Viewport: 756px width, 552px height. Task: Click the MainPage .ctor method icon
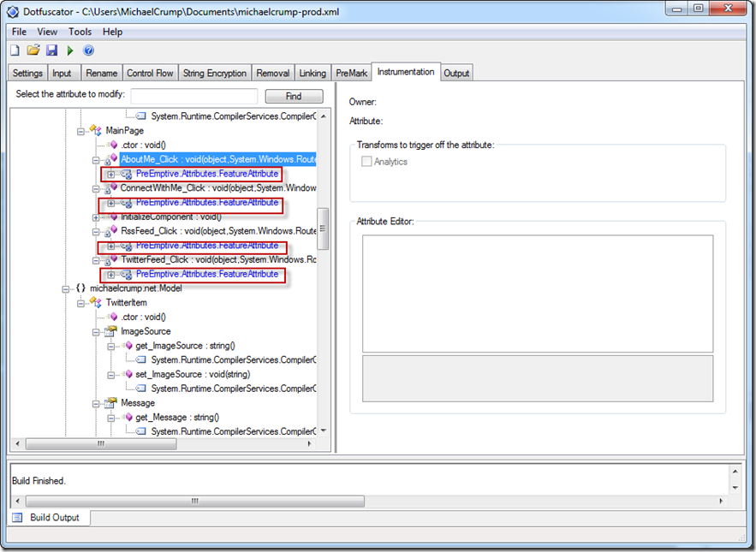click(113, 145)
